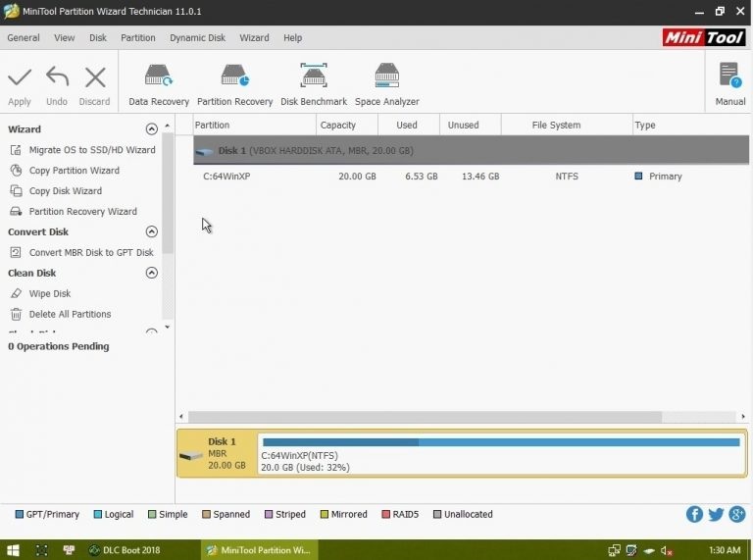This screenshot has width=753, height=560.
Task: Click the horizontal scrollbar left arrow
Action: [x=181, y=417]
